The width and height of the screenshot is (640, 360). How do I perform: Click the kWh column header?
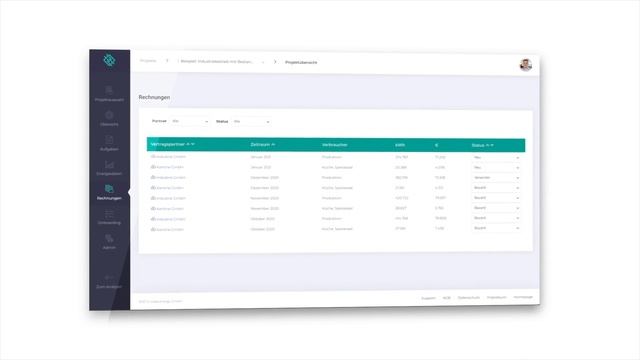400,145
